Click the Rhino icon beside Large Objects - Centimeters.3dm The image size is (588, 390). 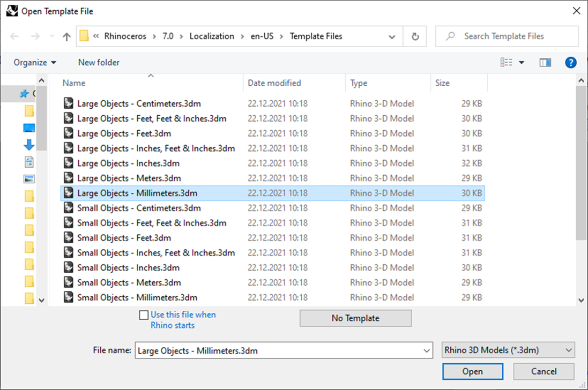pyautogui.click(x=68, y=103)
